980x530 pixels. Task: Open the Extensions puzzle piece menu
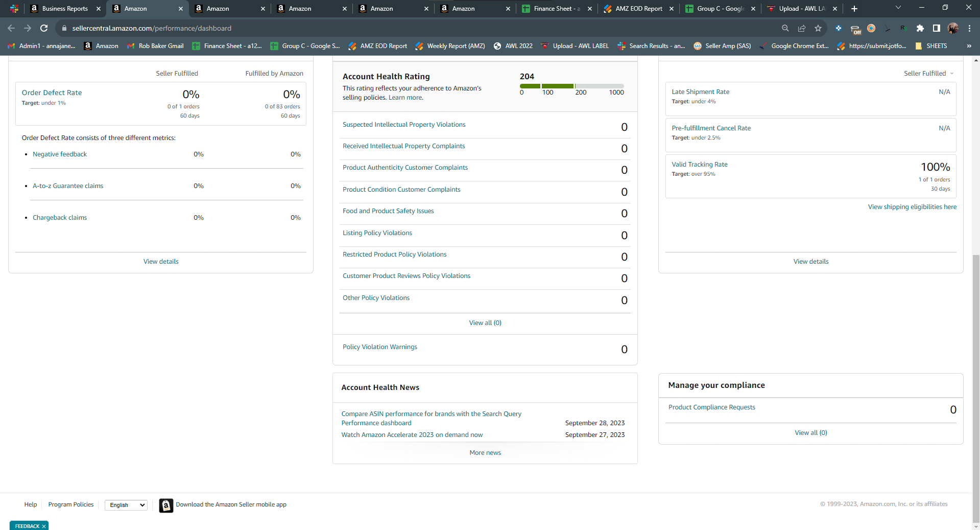(920, 28)
